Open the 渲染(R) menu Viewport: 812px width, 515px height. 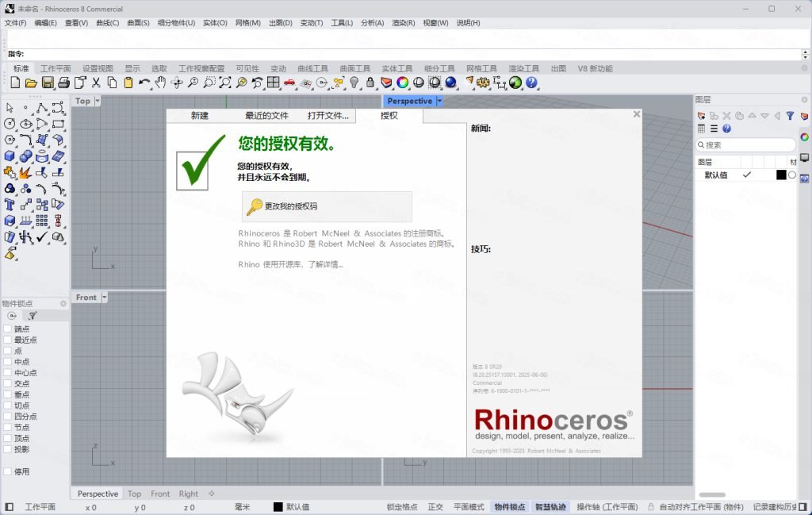tap(404, 23)
